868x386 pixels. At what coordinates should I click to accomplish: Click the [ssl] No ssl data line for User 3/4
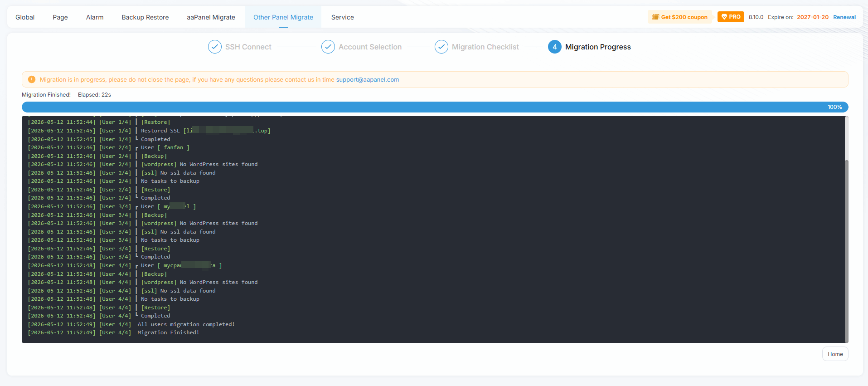coord(121,232)
